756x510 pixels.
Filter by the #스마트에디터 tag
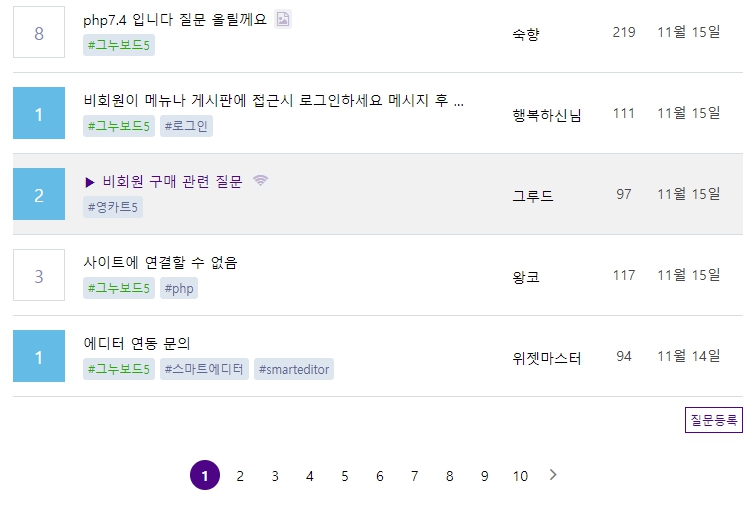click(x=204, y=369)
